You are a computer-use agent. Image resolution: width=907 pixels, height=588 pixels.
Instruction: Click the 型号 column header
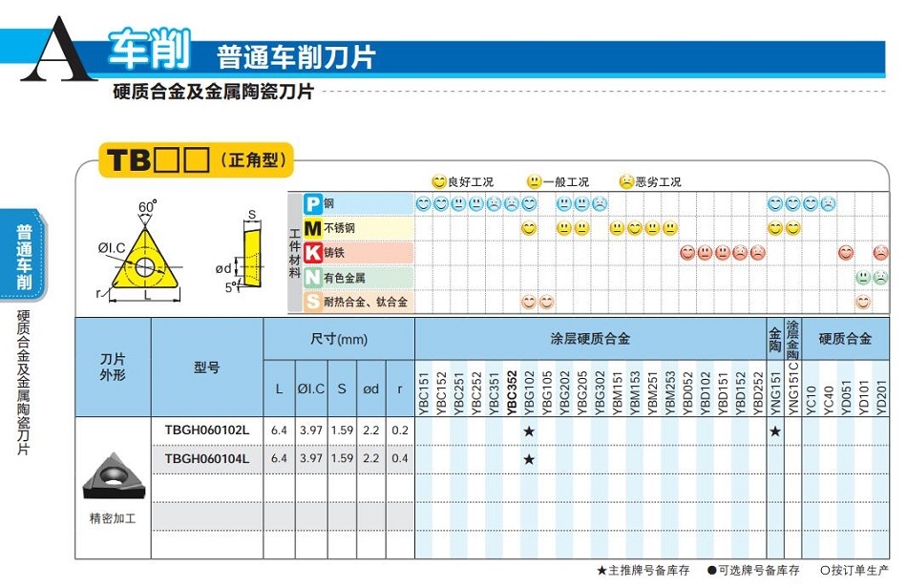click(206, 367)
